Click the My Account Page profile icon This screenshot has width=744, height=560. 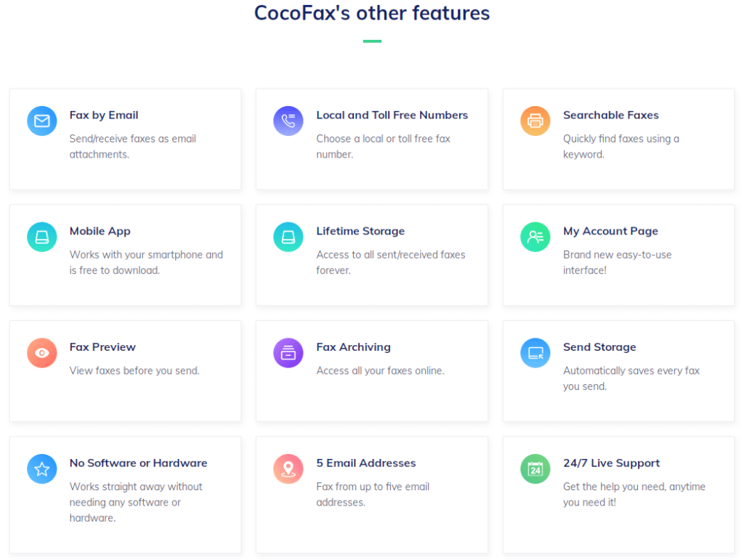(x=535, y=237)
